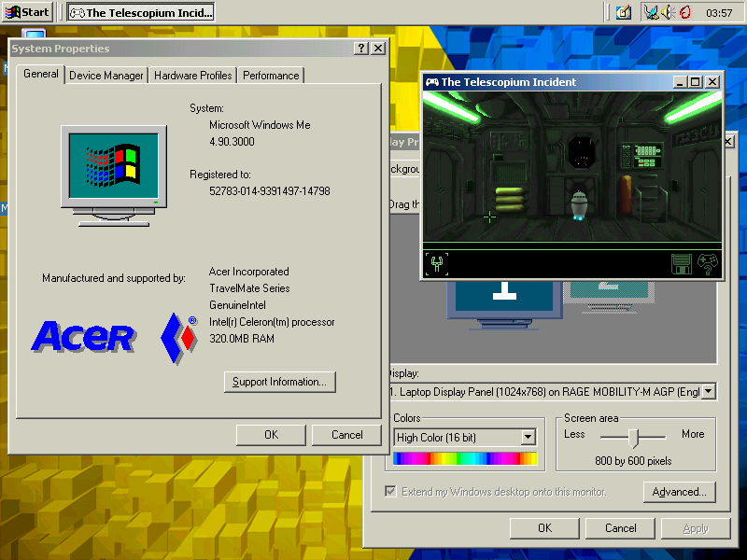Click the Acer logo in System Properties
Screen dimensions: 747x560
click(84, 337)
